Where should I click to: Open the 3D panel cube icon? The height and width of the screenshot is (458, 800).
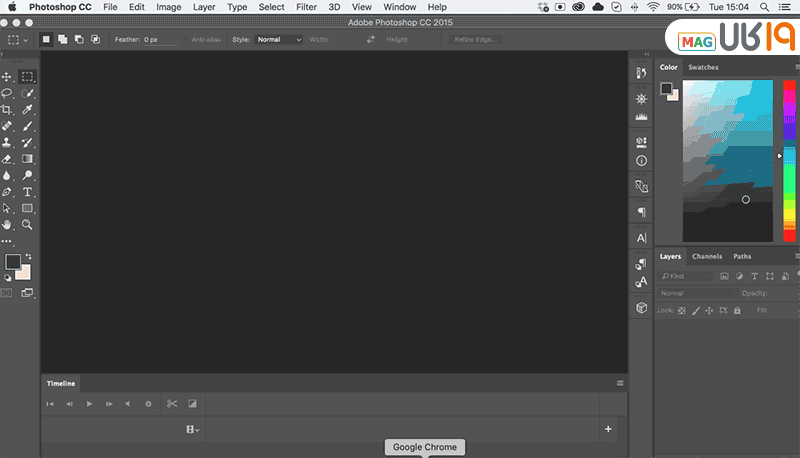[641, 308]
